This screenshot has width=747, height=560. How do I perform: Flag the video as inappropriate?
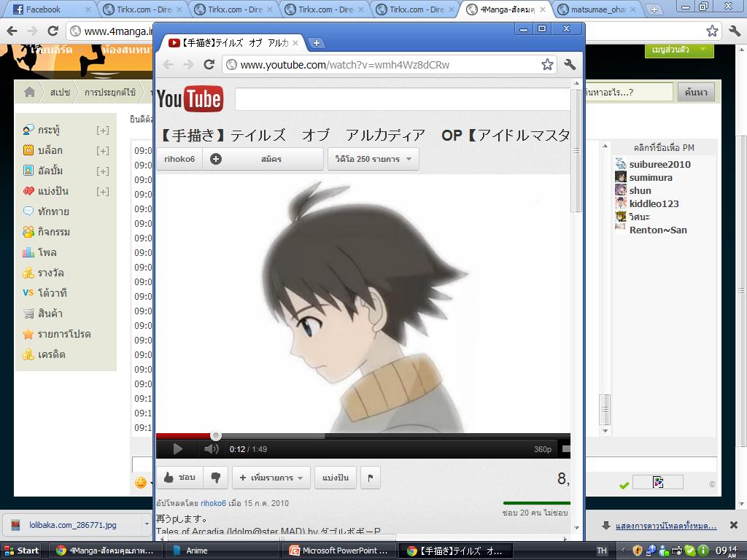point(371,477)
